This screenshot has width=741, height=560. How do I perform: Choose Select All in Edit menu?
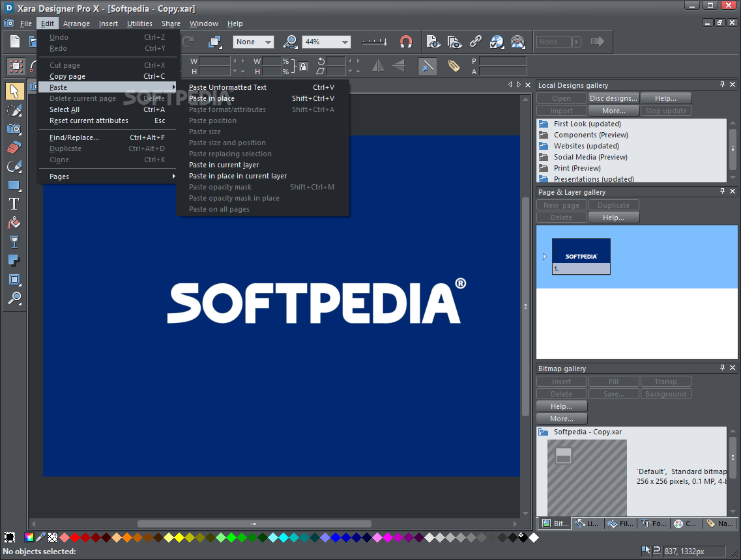pyautogui.click(x=109, y=109)
